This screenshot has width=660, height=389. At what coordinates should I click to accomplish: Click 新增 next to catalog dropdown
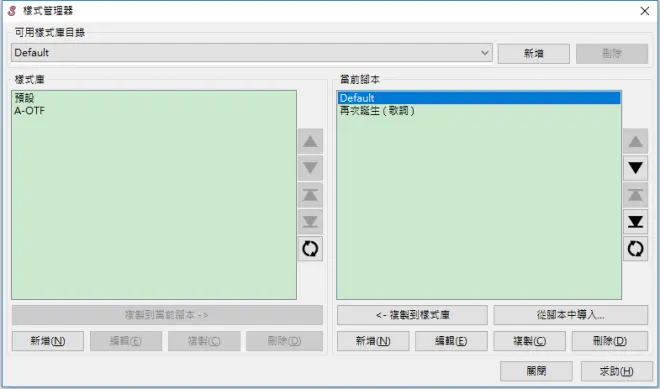[x=534, y=53]
